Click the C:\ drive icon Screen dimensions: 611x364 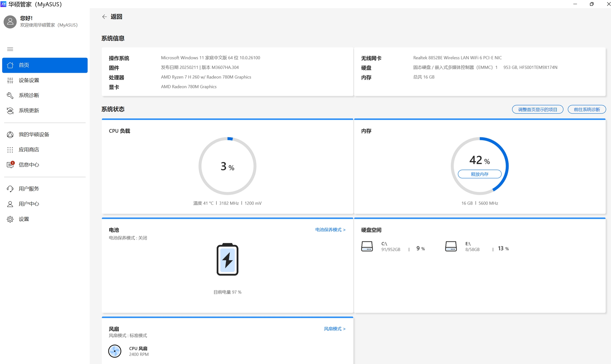click(x=367, y=246)
